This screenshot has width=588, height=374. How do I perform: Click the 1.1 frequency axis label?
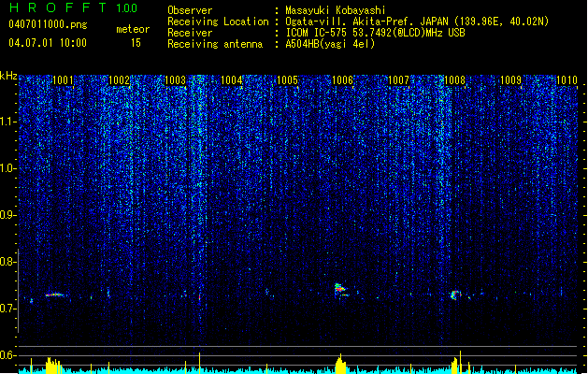click(x=7, y=122)
